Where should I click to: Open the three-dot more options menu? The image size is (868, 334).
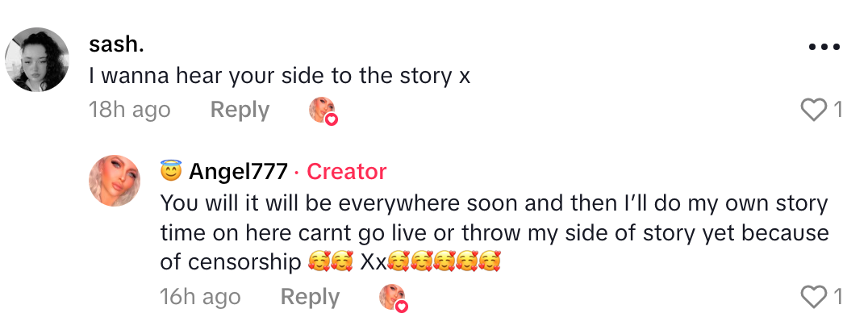(x=824, y=47)
